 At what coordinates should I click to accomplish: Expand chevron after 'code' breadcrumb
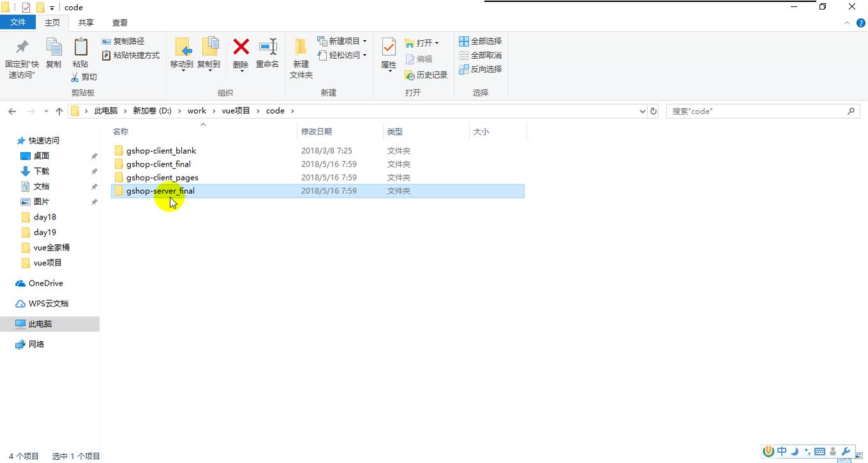tap(292, 111)
